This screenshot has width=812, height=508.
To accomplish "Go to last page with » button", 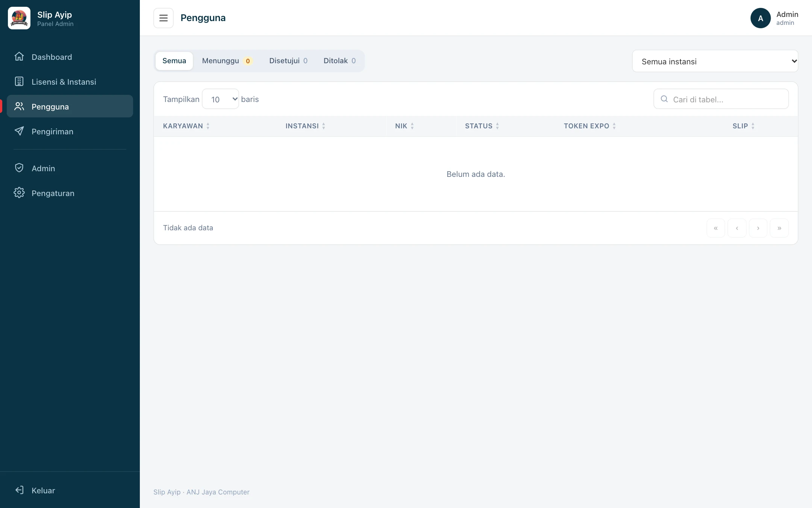I will (779, 228).
